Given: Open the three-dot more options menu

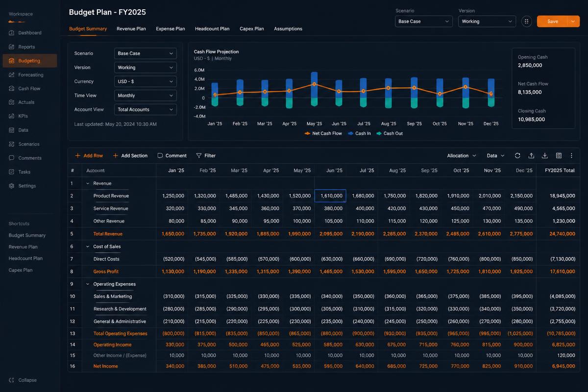Looking at the screenshot, I should pos(571,156).
